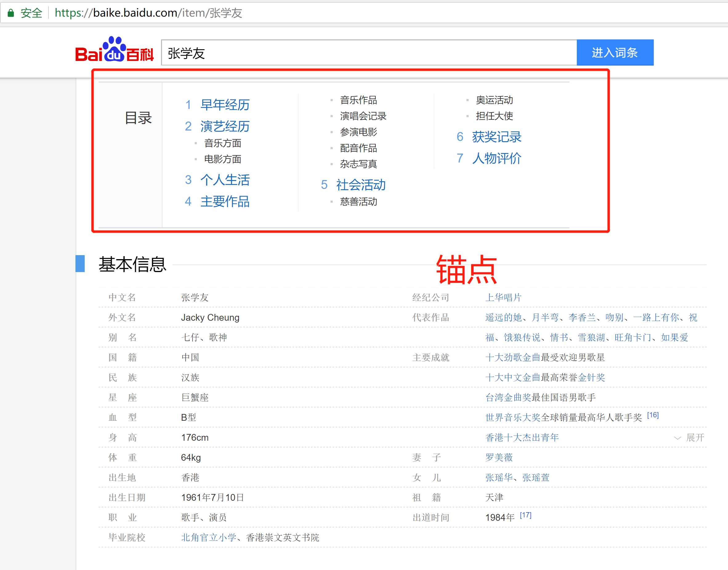Open the 上华唱片 company link
Screen dimensions: 728x570
[503, 297]
